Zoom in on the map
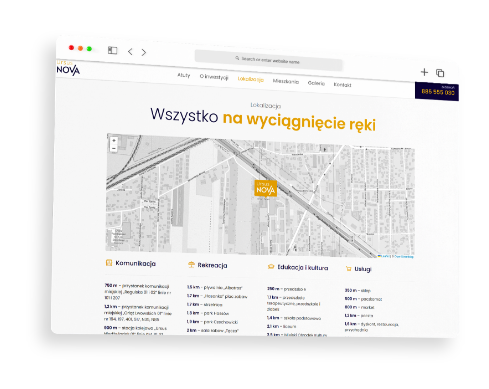 click(114, 141)
